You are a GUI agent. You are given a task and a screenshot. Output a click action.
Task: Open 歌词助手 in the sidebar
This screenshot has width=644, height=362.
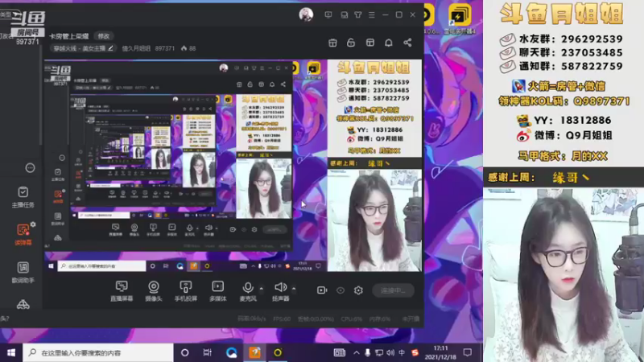point(23,273)
